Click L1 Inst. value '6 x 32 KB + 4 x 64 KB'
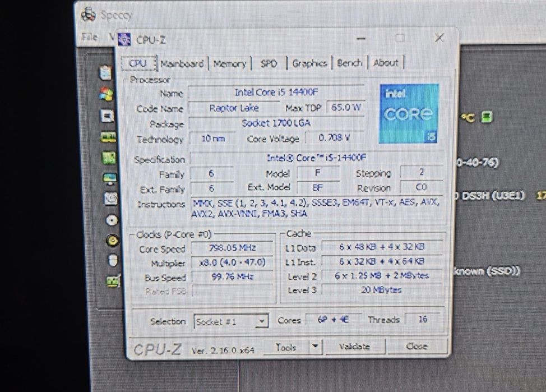 (382, 261)
